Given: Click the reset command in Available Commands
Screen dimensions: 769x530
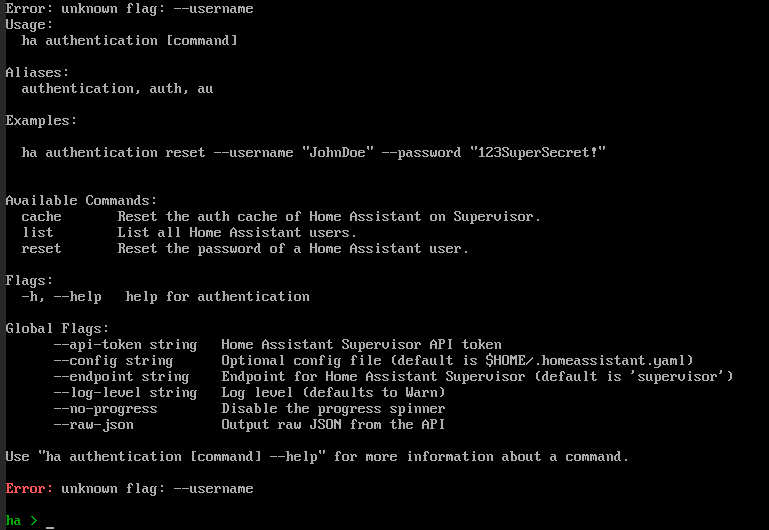Looking at the screenshot, I should pos(41,249).
